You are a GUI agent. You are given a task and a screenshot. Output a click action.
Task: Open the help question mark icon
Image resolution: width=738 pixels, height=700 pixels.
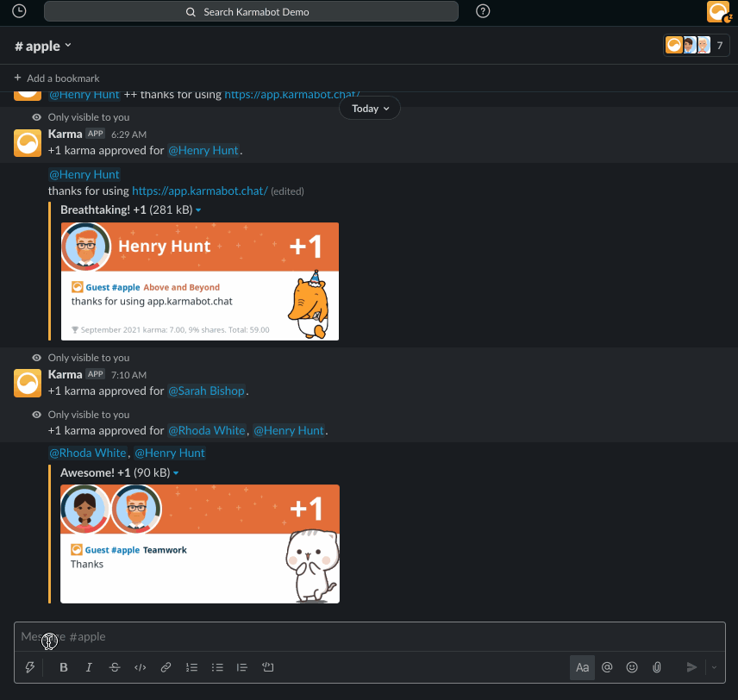click(483, 11)
